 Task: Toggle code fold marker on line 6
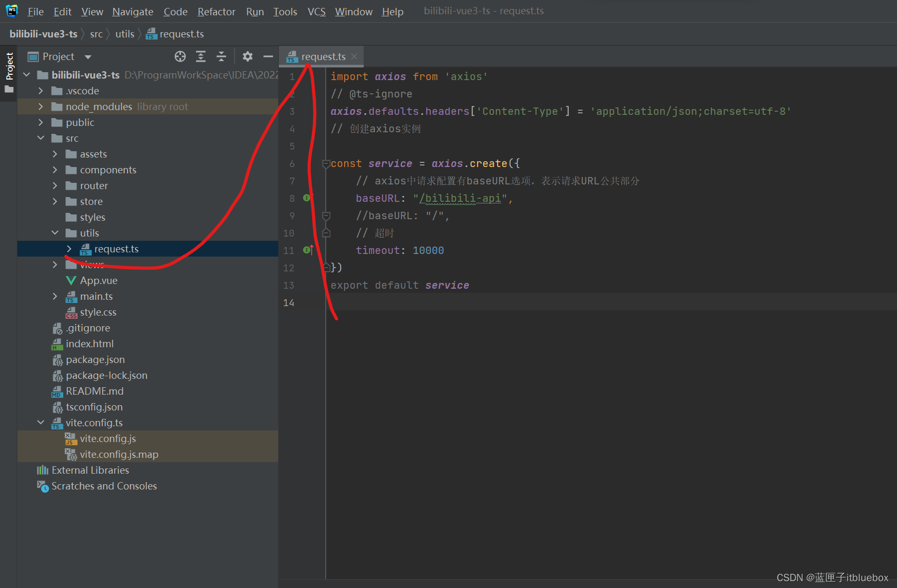point(326,164)
